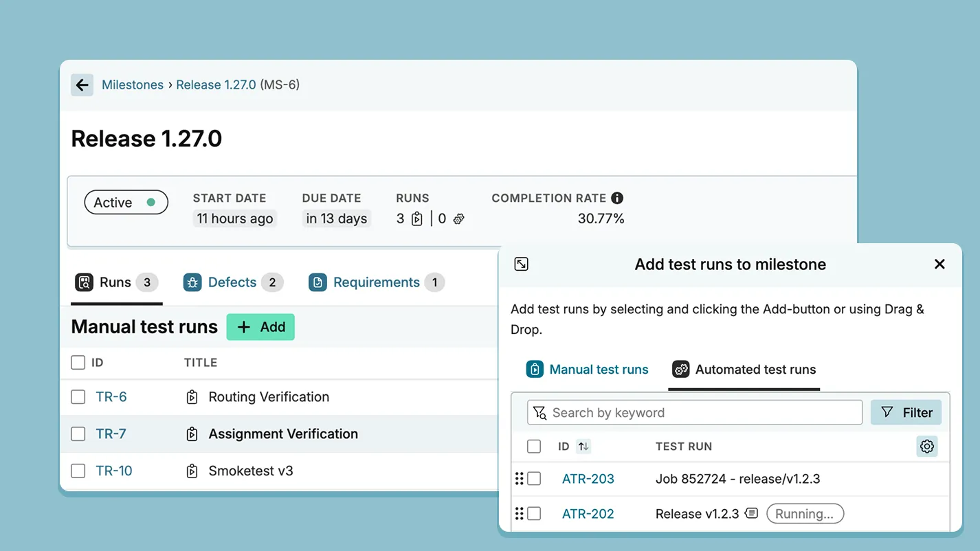Screen dimensions: 980x551
Task: Open column settings via the gear icon
Action: 927,446
